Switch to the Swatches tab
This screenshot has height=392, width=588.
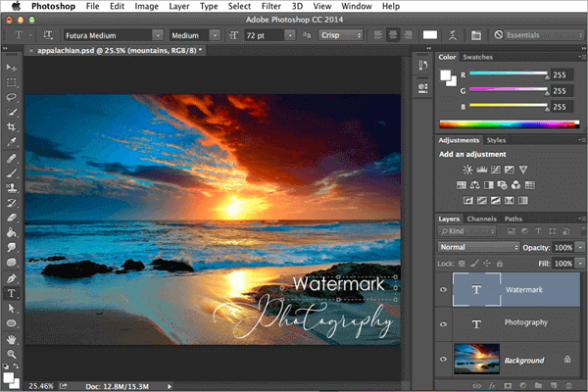pyautogui.click(x=477, y=57)
